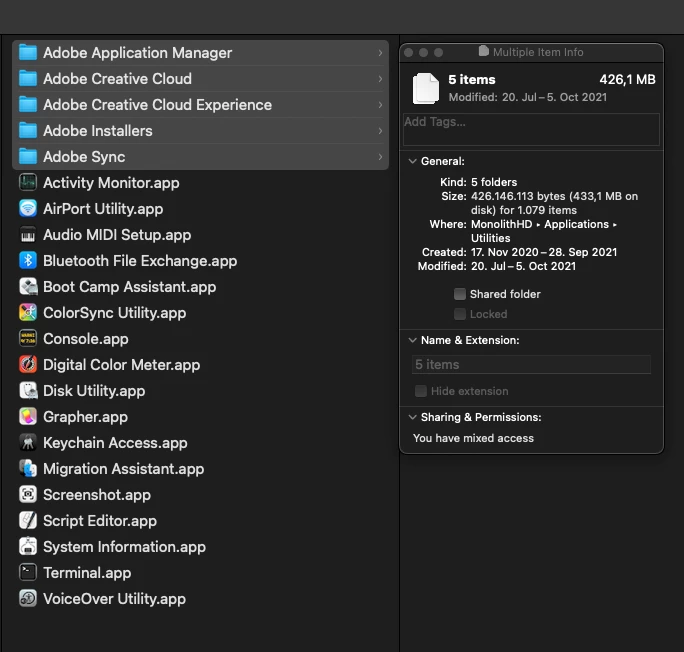Click the Adobe Installers folder icon
684x652 pixels.
[x=28, y=131]
